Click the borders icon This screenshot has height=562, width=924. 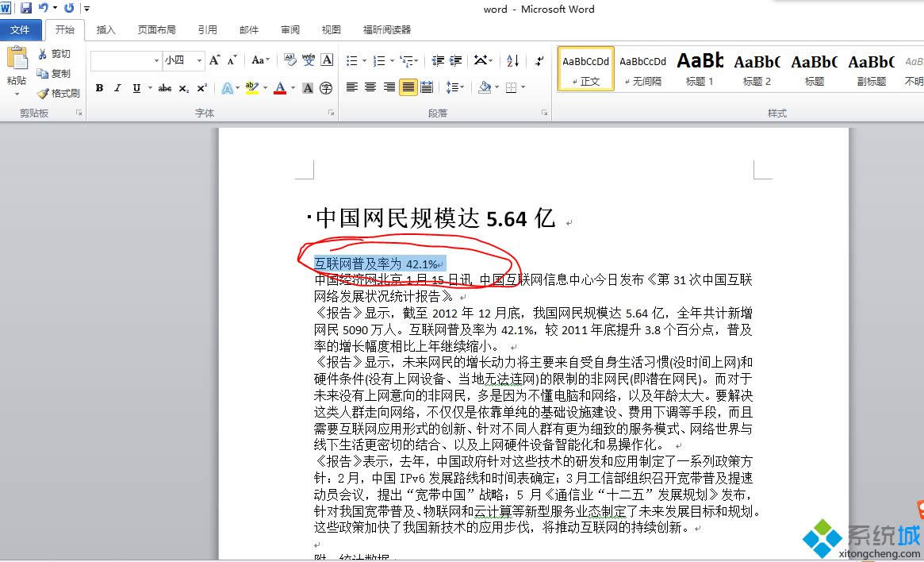[511, 87]
